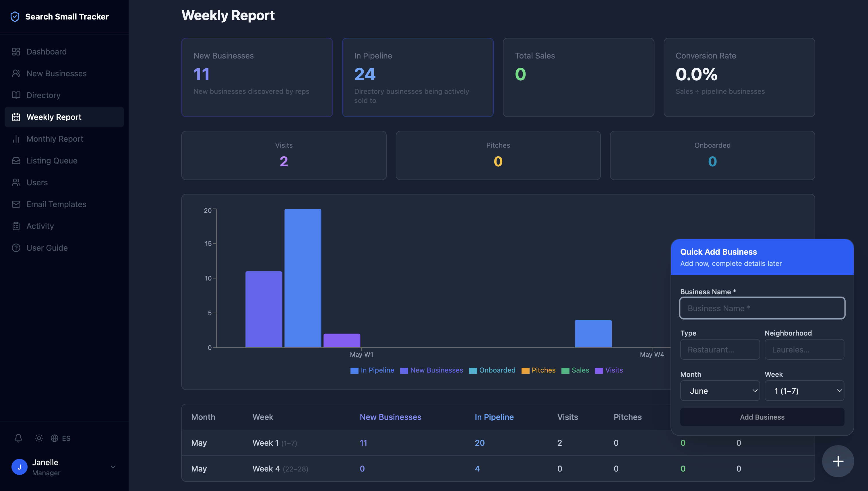868x491 pixels.
Task: Click the Onboarded stat card
Action: click(x=712, y=155)
